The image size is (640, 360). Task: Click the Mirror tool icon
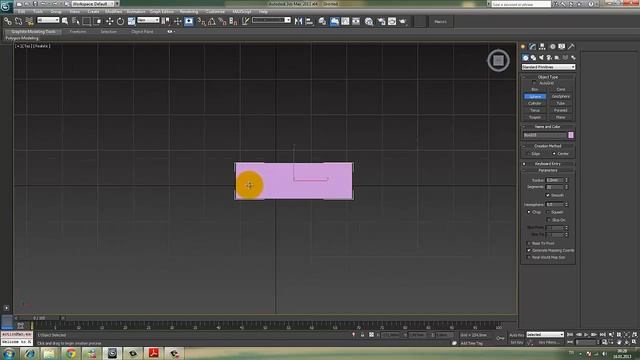(298, 21)
